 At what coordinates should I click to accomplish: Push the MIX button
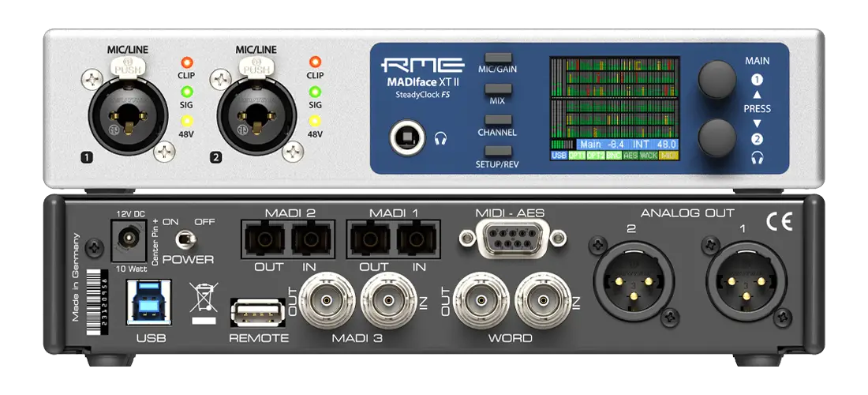[499, 88]
